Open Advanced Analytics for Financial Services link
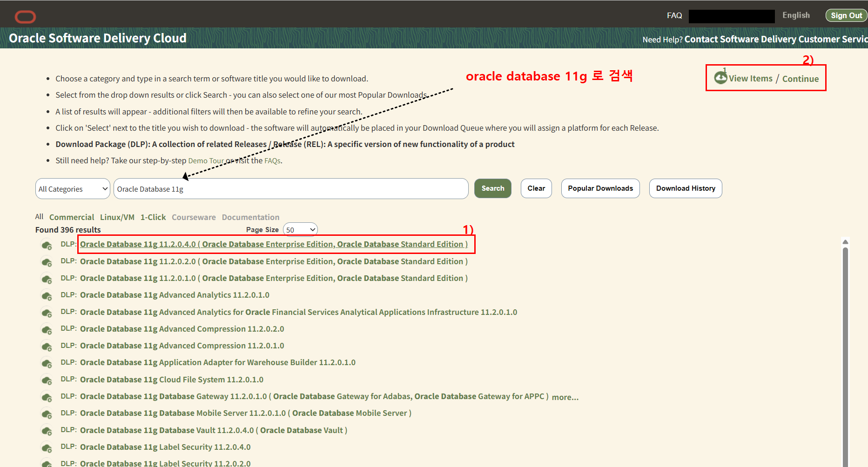The height and width of the screenshot is (467, 868). click(298, 312)
